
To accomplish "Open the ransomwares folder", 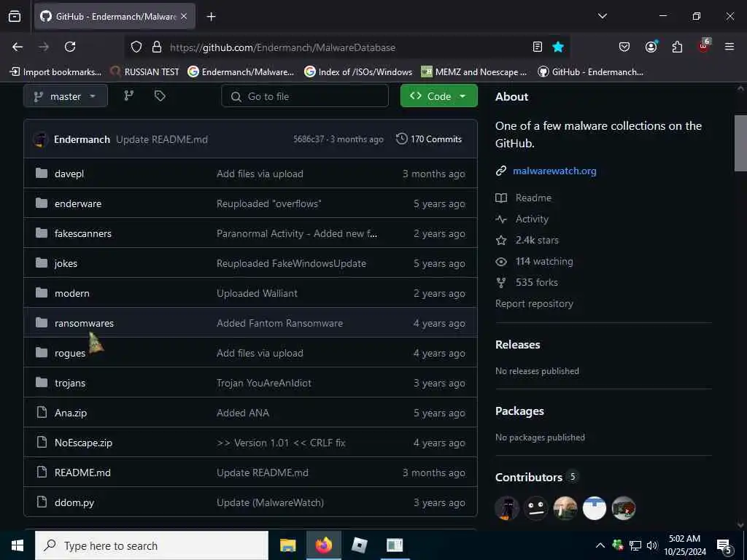I will tap(84, 323).
